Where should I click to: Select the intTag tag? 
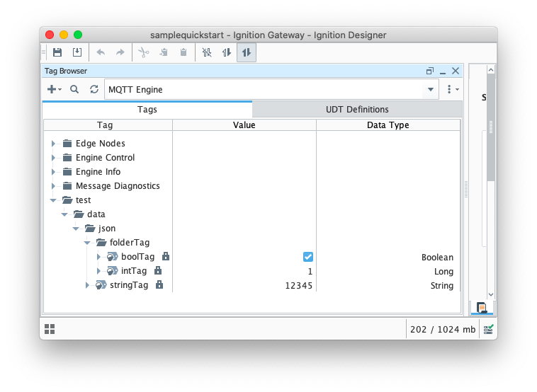coord(134,271)
